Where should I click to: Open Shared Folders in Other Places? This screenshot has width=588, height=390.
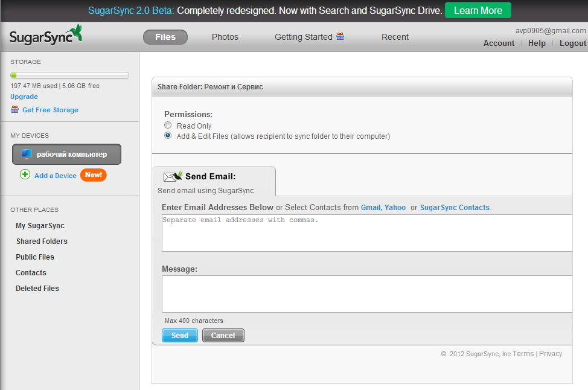(x=42, y=241)
